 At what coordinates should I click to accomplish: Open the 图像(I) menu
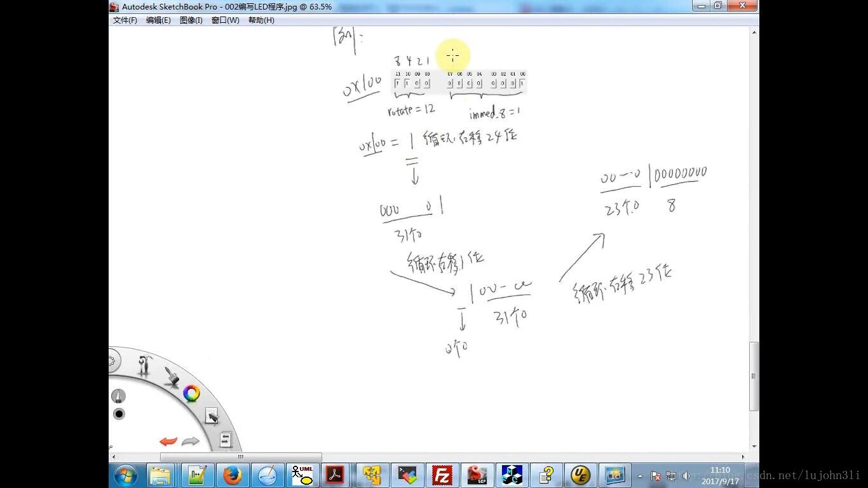(x=191, y=20)
